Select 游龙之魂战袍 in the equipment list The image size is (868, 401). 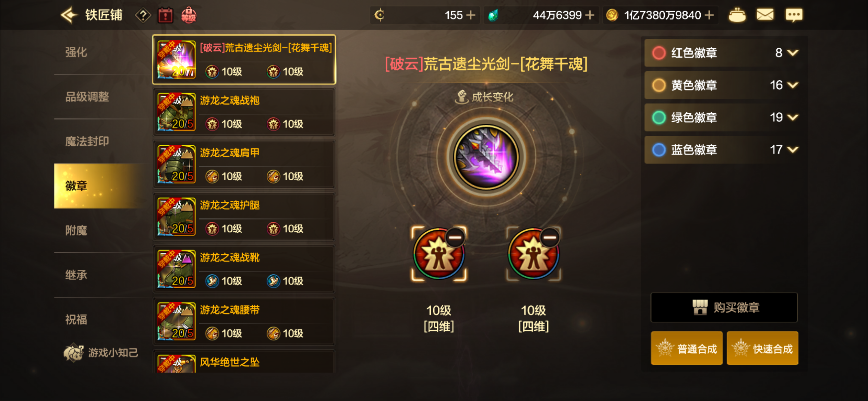[244, 112]
